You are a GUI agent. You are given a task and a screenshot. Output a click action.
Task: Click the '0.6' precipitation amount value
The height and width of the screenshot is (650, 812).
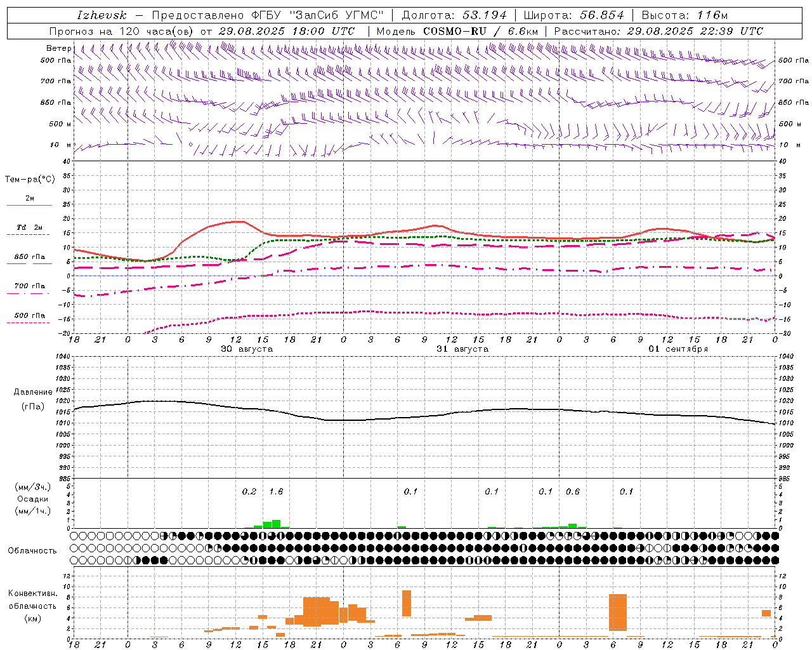[573, 491]
